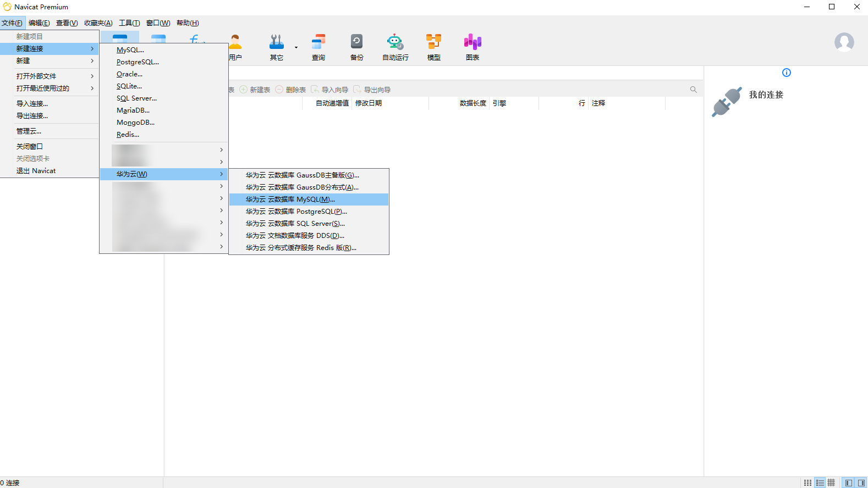Open the 工具(T) menu in menu bar
This screenshot has width=868, height=488.
click(x=129, y=23)
